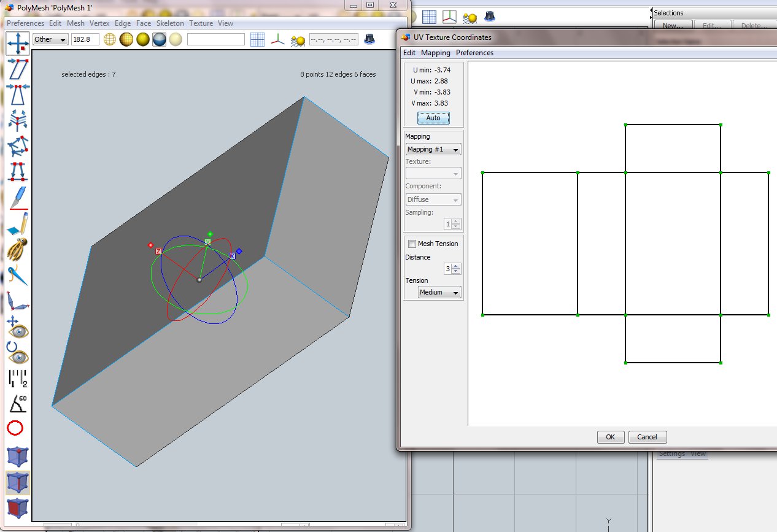Switch to vertex selection mode cube icon
The height and width of the screenshot is (532, 777).
click(x=18, y=457)
